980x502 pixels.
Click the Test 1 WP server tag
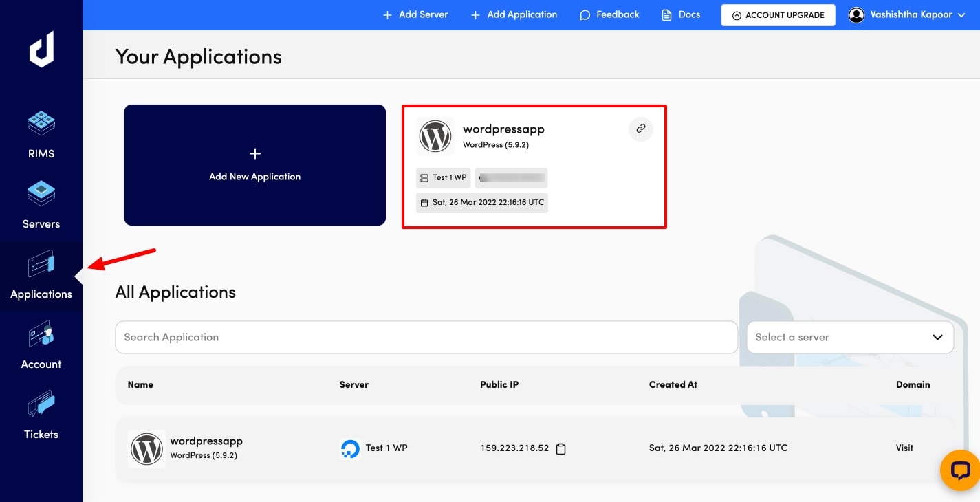point(443,177)
